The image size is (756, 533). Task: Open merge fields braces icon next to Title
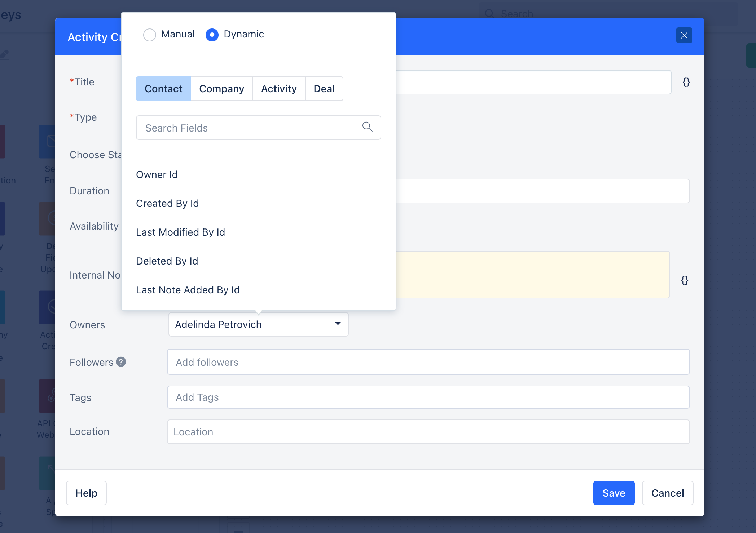[x=686, y=82]
